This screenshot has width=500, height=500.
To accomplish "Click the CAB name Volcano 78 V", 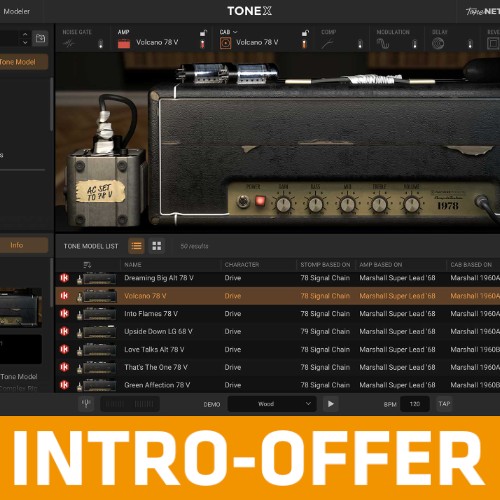I will 257,42.
